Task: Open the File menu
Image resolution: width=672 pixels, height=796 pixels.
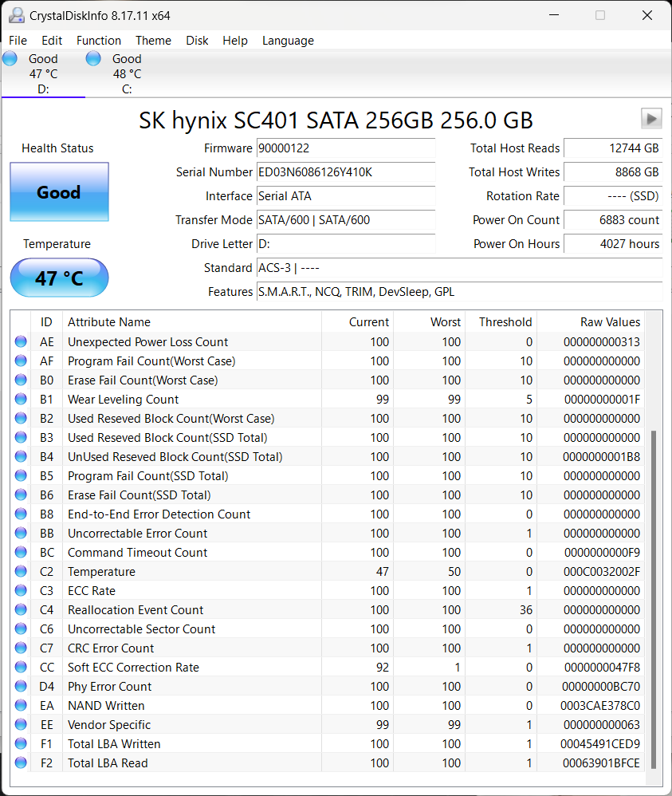Action: coord(18,41)
